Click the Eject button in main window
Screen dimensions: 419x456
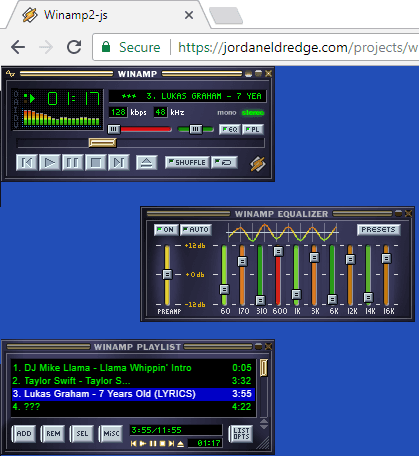147,163
